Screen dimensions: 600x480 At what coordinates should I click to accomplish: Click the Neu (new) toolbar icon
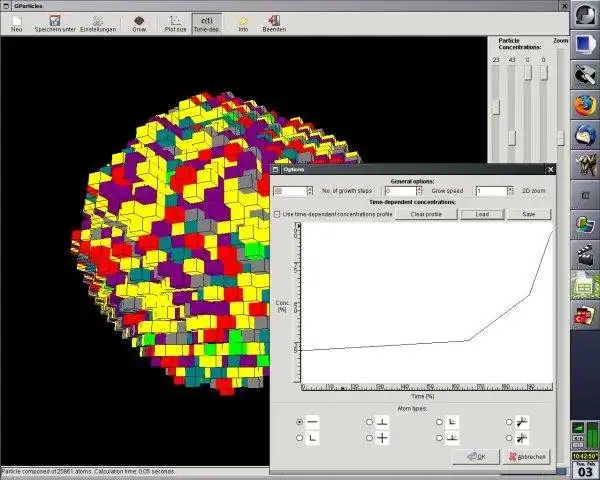click(x=16, y=24)
